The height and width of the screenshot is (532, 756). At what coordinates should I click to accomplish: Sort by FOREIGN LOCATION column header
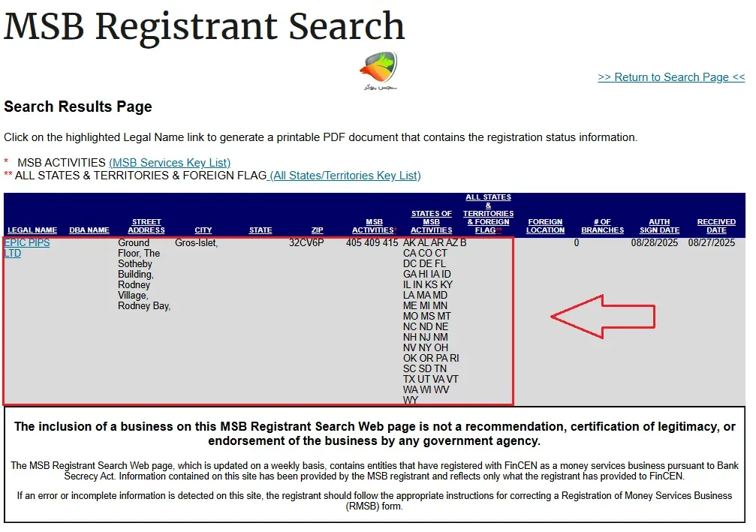point(545,226)
